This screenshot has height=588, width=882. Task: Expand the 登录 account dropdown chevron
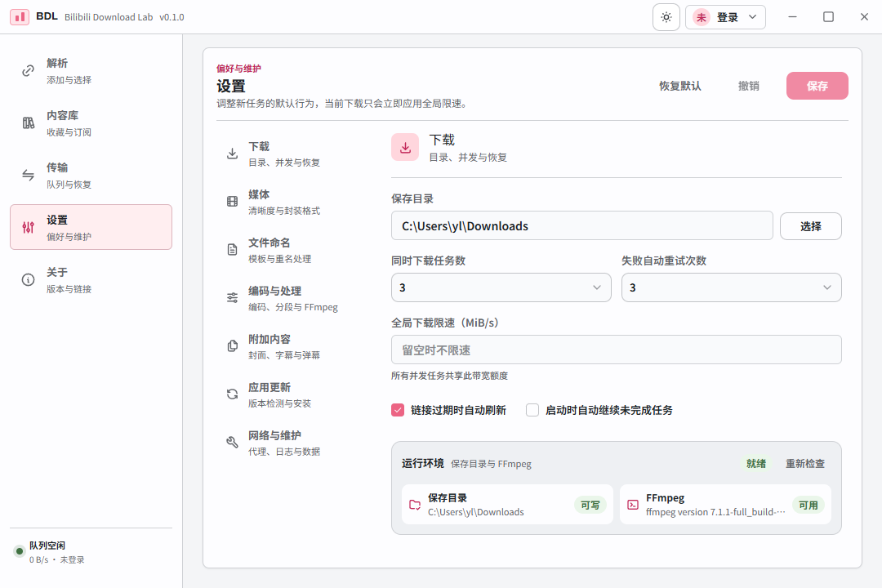coord(753,17)
